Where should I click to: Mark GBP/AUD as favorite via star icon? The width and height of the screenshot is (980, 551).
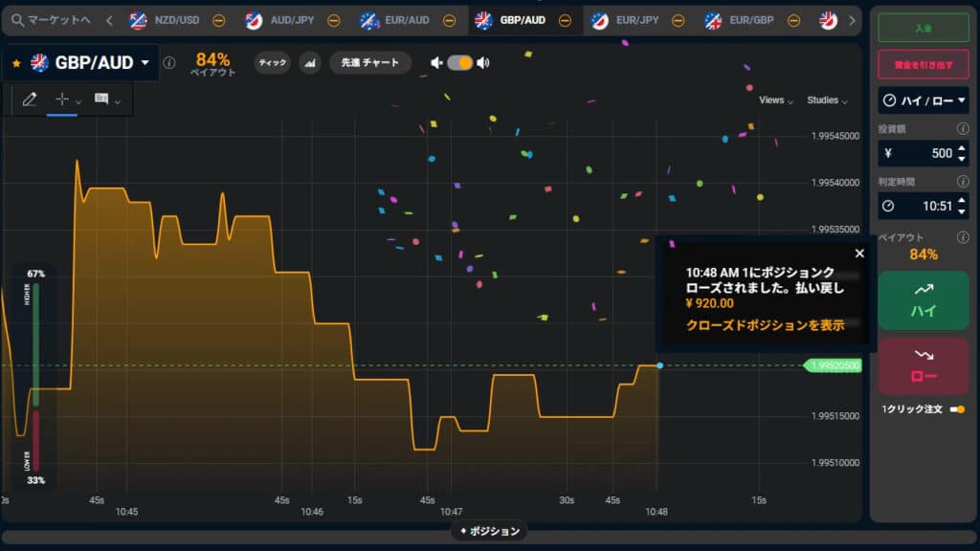click(x=14, y=61)
